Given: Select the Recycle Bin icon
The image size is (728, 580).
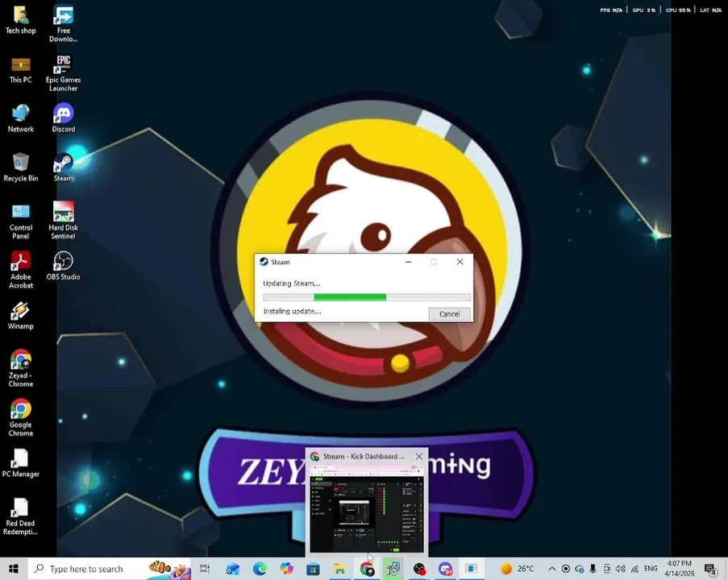Looking at the screenshot, I should 20,168.
